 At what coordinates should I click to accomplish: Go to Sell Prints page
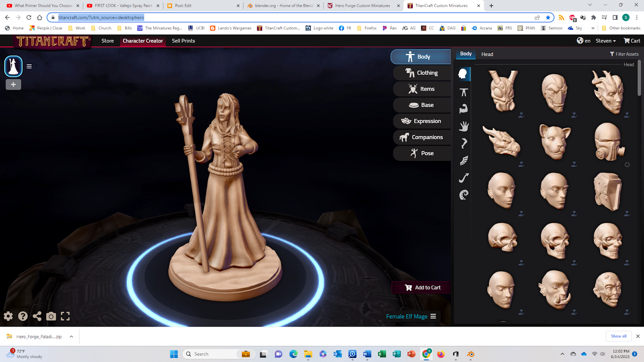click(x=184, y=41)
